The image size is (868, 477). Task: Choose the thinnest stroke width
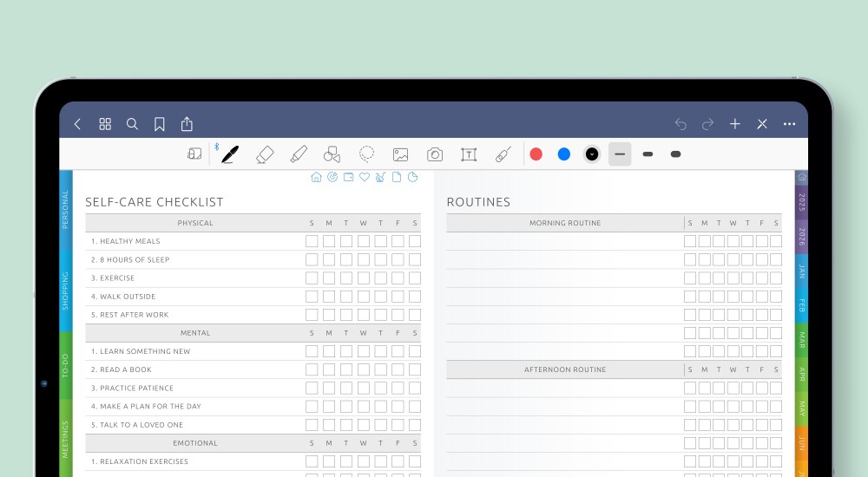coord(620,154)
